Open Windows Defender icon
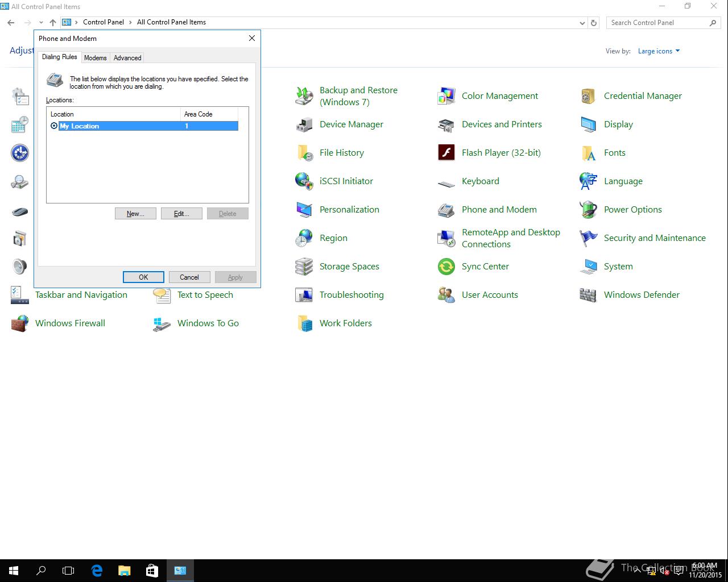 pyautogui.click(x=589, y=295)
